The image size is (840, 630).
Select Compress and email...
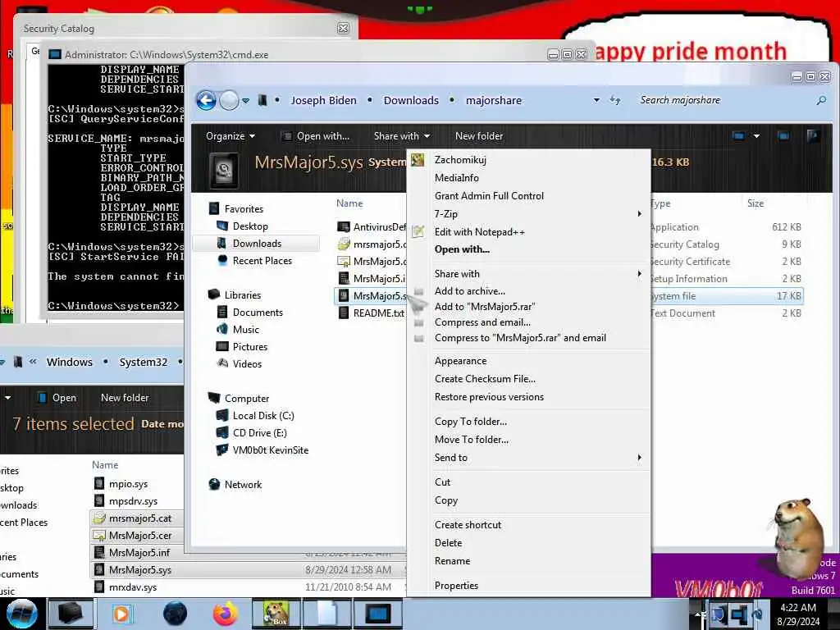click(x=529, y=322)
